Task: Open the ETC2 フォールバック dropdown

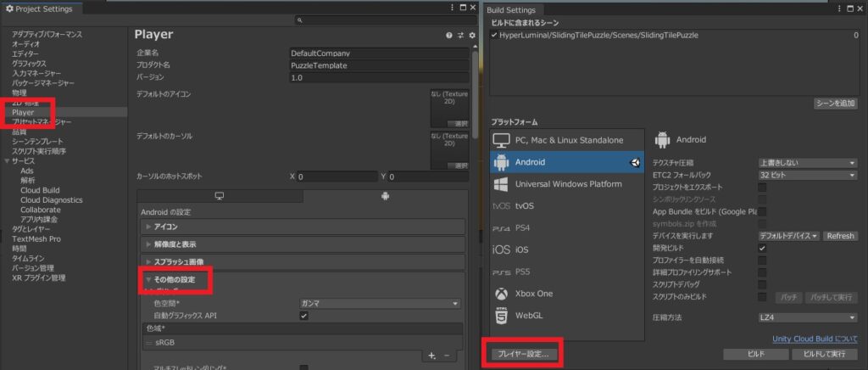Action: 807,175
